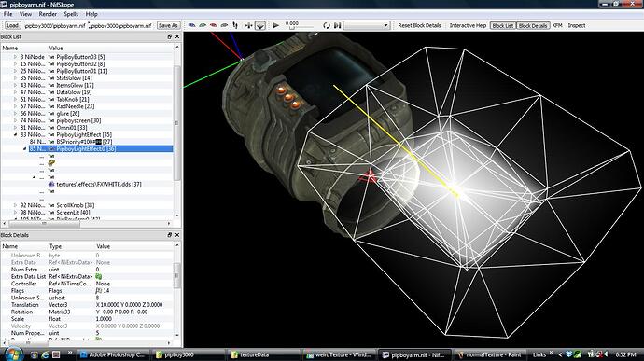Float the Block Details panel
Viewport: 644px width, 361px height.
[x=170, y=235]
